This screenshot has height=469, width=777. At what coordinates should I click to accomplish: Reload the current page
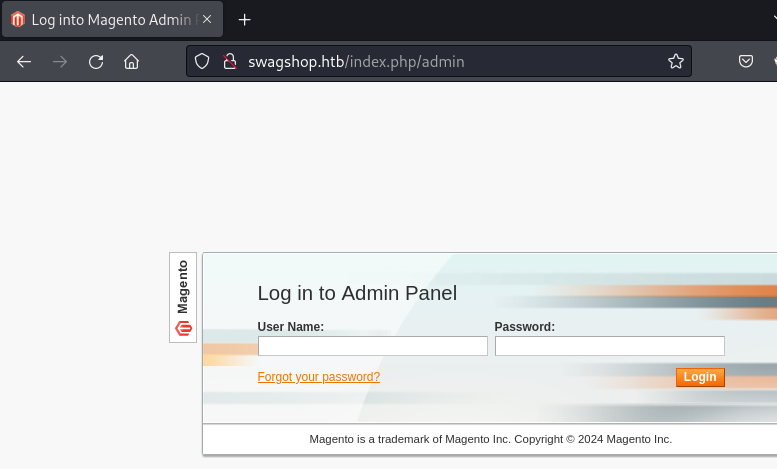(x=96, y=61)
